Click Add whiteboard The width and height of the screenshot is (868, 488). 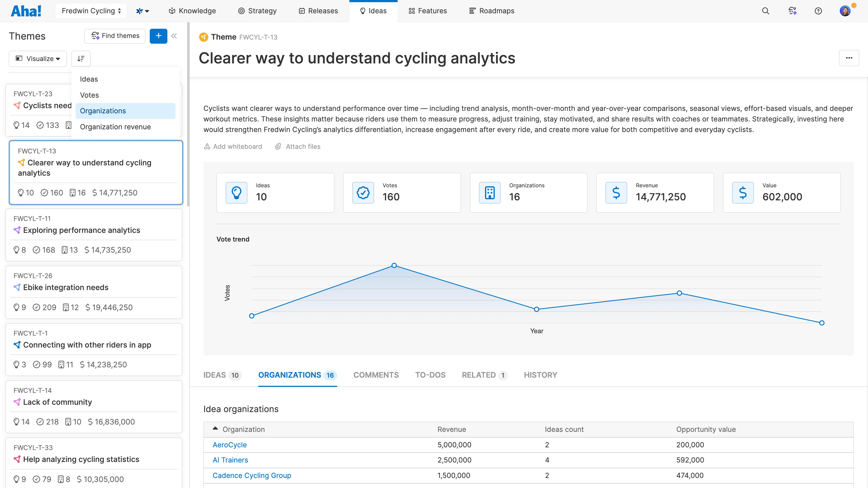pyautogui.click(x=233, y=146)
